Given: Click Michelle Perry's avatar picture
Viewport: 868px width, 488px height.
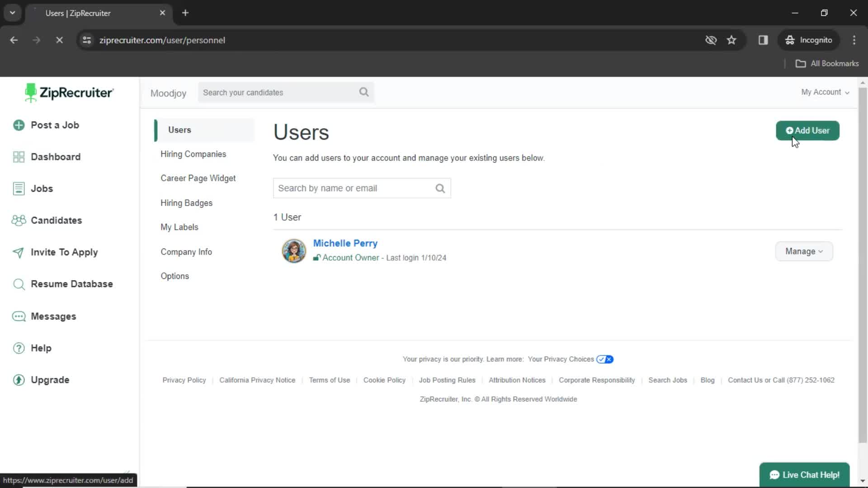Looking at the screenshot, I should click(x=294, y=251).
